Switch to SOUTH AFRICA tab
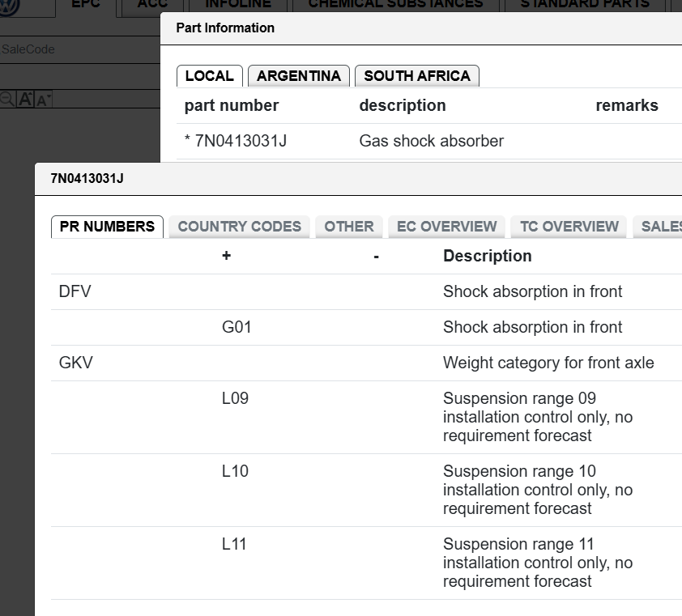 tap(417, 76)
